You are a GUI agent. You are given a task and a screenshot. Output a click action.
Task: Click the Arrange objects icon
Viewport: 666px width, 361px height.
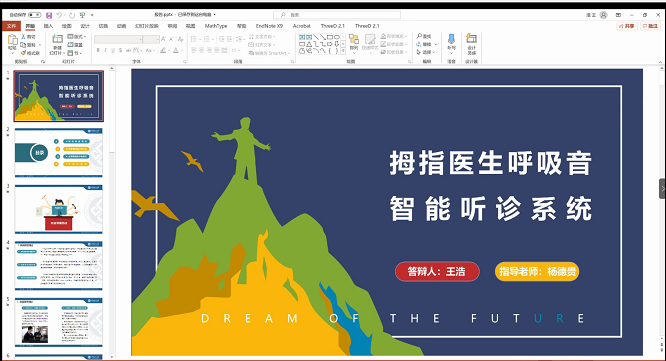(x=354, y=39)
